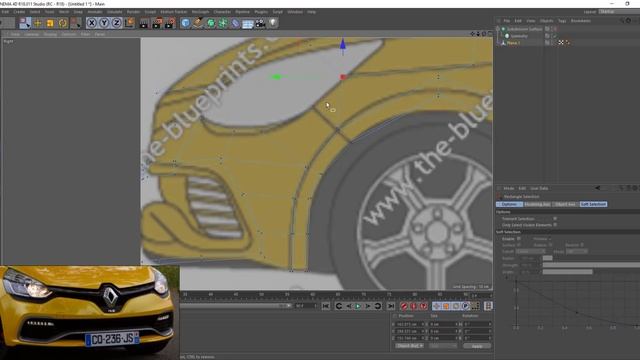Play the animation forward
The image size is (640, 360).
(358, 306)
